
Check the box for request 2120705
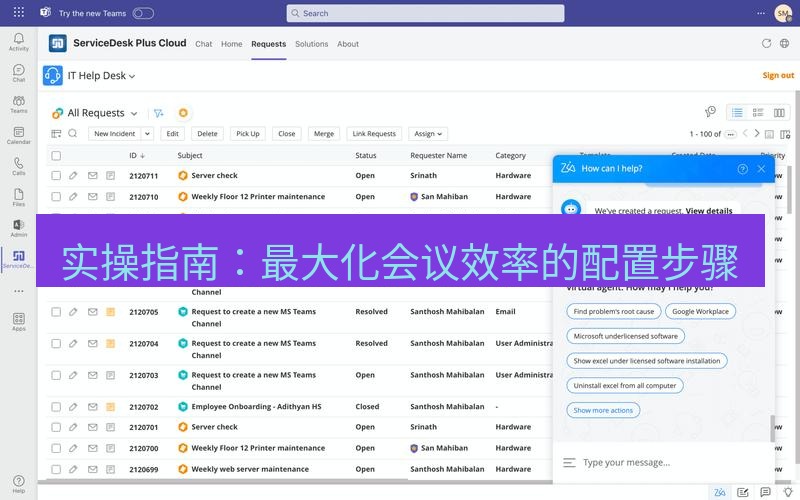tap(56, 312)
